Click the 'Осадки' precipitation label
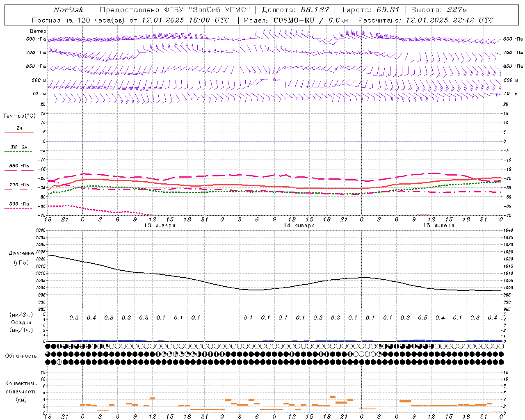Image resolution: width=525 pixels, height=420 pixels. click(21, 322)
